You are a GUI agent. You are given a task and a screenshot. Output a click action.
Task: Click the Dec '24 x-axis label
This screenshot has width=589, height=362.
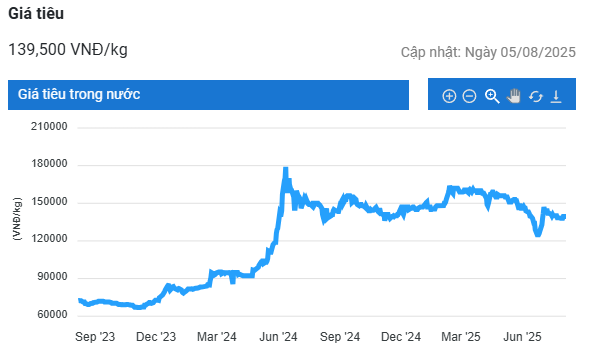[x=401, y=337]
